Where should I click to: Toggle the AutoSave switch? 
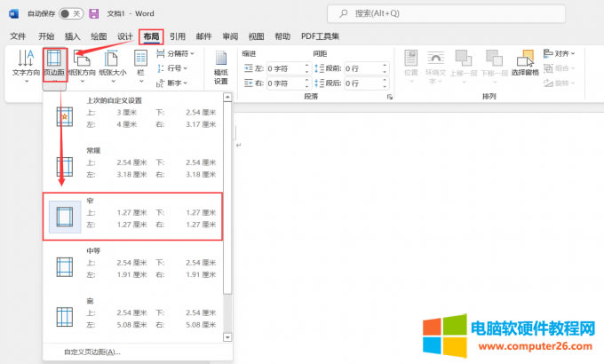[71, 13]
